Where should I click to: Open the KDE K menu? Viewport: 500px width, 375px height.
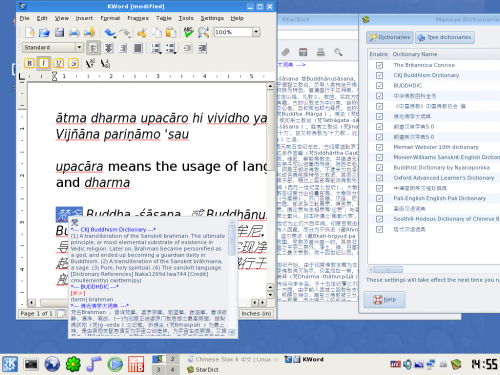(10, 364)
